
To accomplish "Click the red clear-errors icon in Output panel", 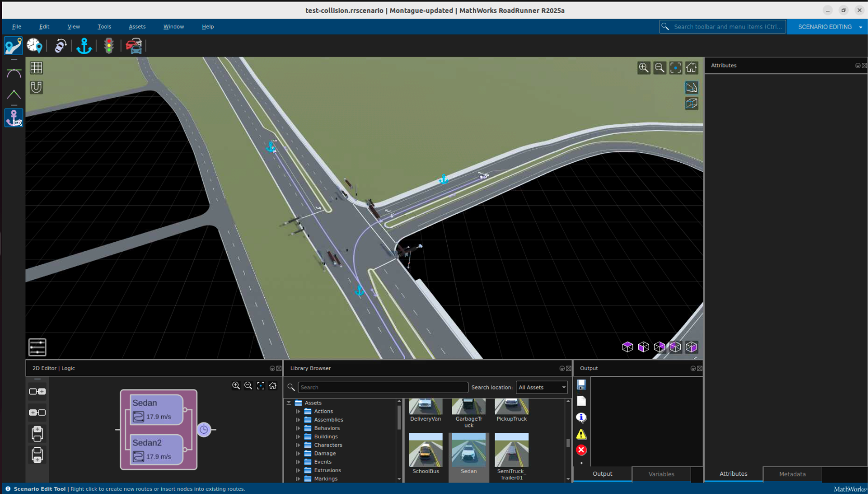I will point(581,450).
